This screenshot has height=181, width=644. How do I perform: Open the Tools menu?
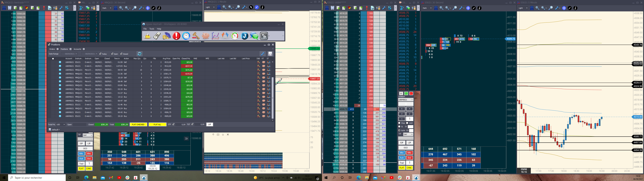tap(152, 29)
